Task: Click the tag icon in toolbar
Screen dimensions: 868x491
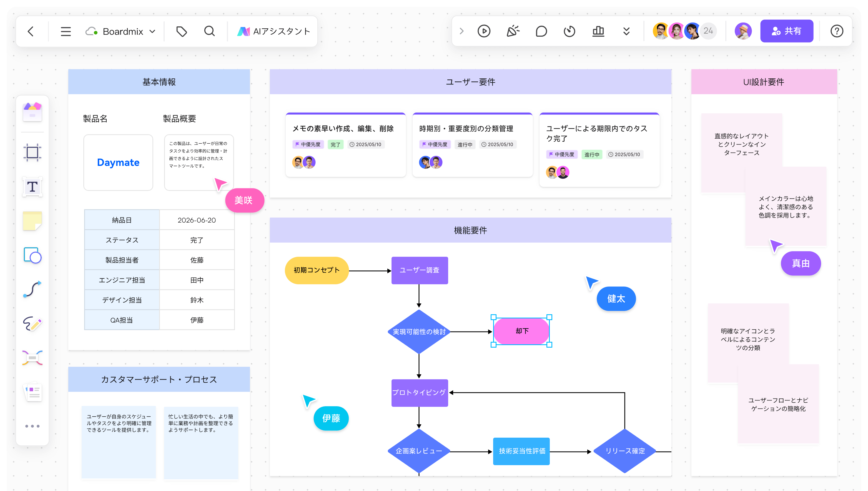Action: coord(182,31)
